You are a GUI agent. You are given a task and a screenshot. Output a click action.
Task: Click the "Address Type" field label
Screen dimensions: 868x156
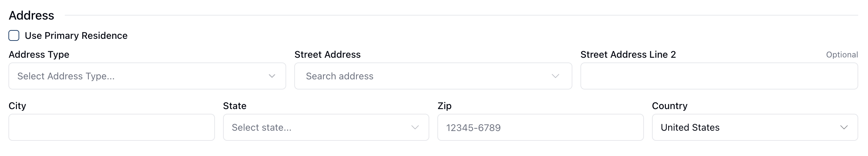pyautogui.click(x=39, y=54)
